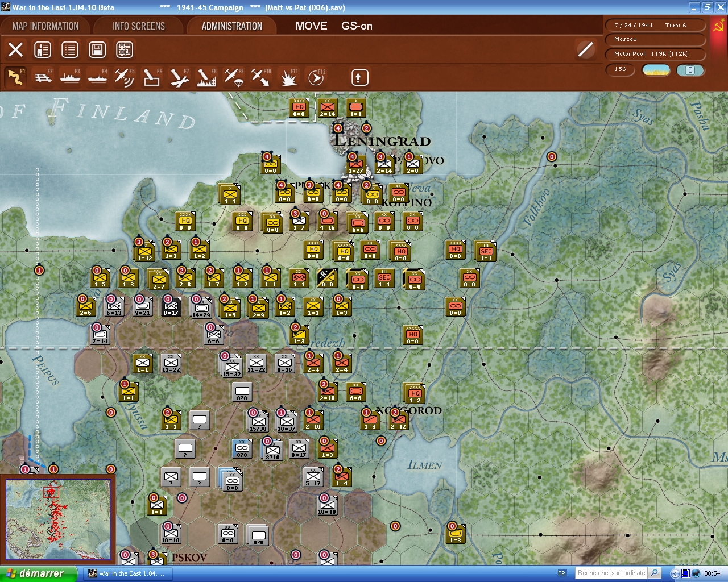Open the lined list icon in the administration toolbar
Image resolution: width=728 pixels, height=582 pixels.
pyautogui.click(x=70, y=49)
